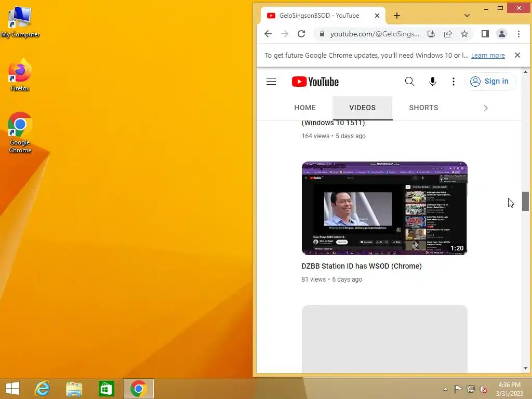Screen dimensions: 532x399
Task: Launch Firefox from desktop shortcut
Action: click(x=20, y=75)
